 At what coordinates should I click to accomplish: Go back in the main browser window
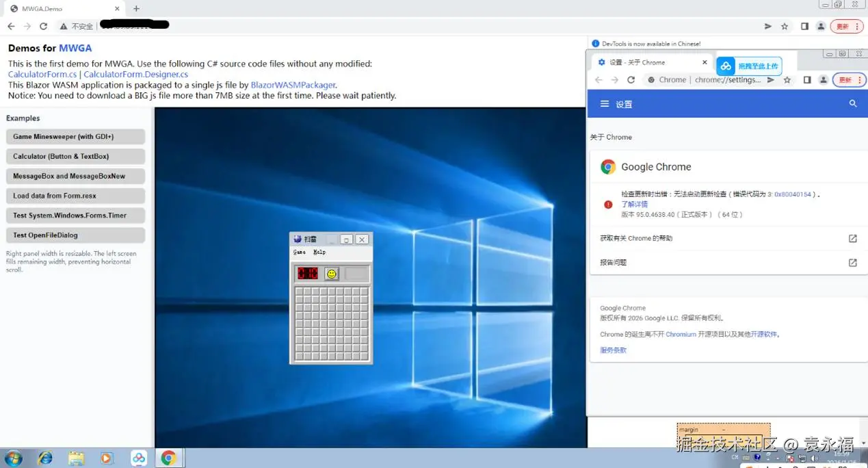point(11,26)
